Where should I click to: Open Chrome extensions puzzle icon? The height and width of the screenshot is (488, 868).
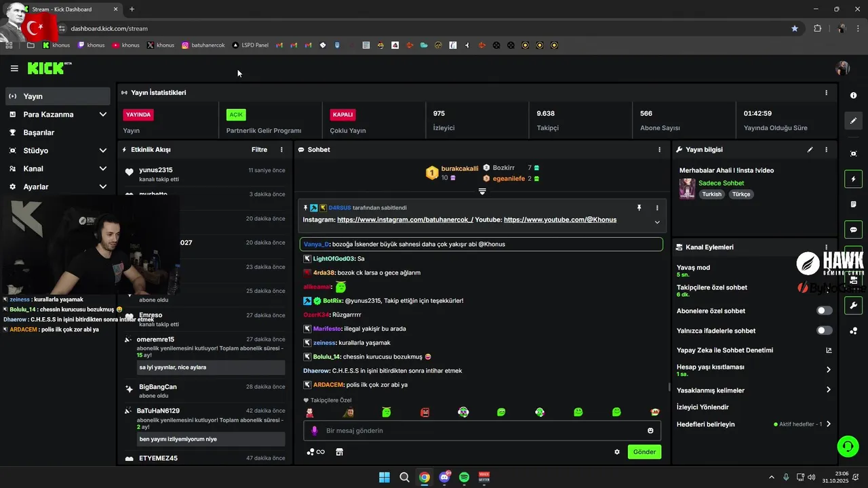pos(817,28)
